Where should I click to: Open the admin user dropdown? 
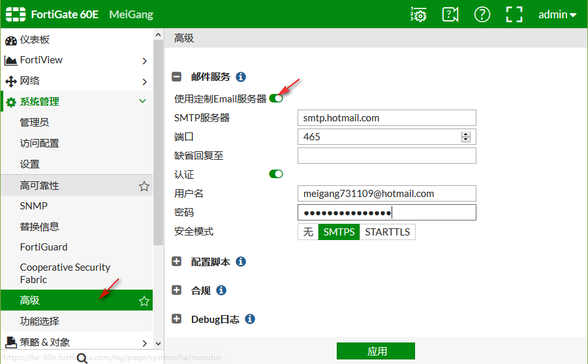click(x=557, y=14)
